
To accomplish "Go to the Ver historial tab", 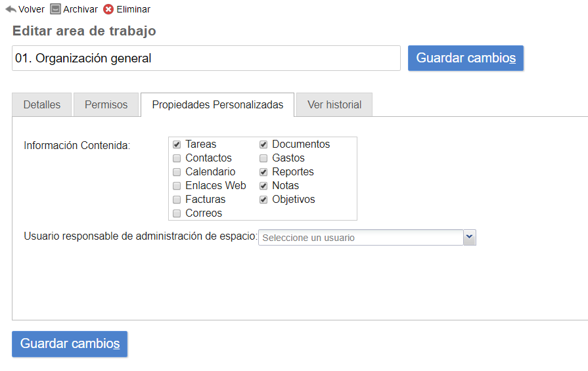I will coord(334,105).
